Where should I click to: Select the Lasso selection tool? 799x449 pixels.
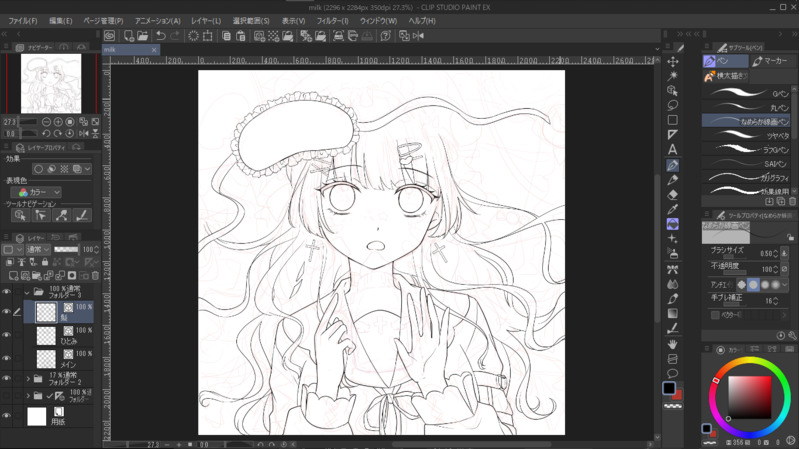point(673,105)
